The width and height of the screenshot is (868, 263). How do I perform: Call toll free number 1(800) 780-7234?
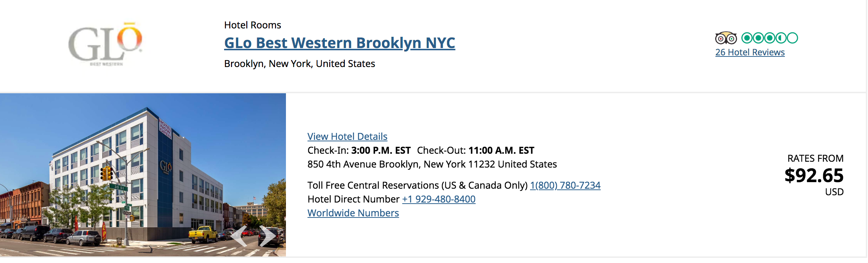pos(565,185)
